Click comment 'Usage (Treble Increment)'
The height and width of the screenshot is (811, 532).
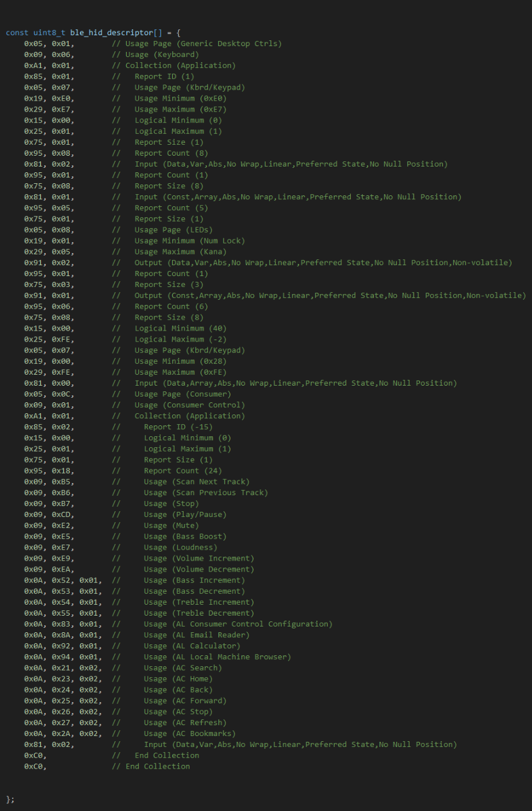pos(199,602)
